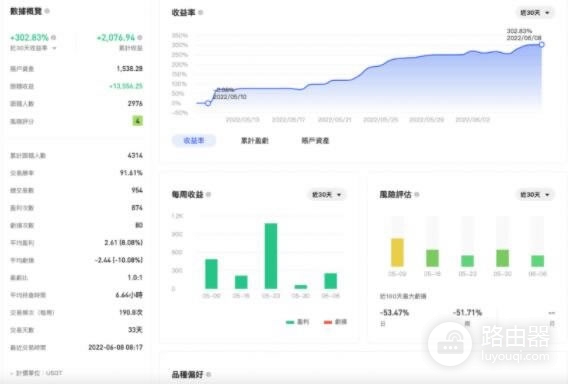568x384 pixels.
Task: Click the green risk score badge
Action: (138, 121)
